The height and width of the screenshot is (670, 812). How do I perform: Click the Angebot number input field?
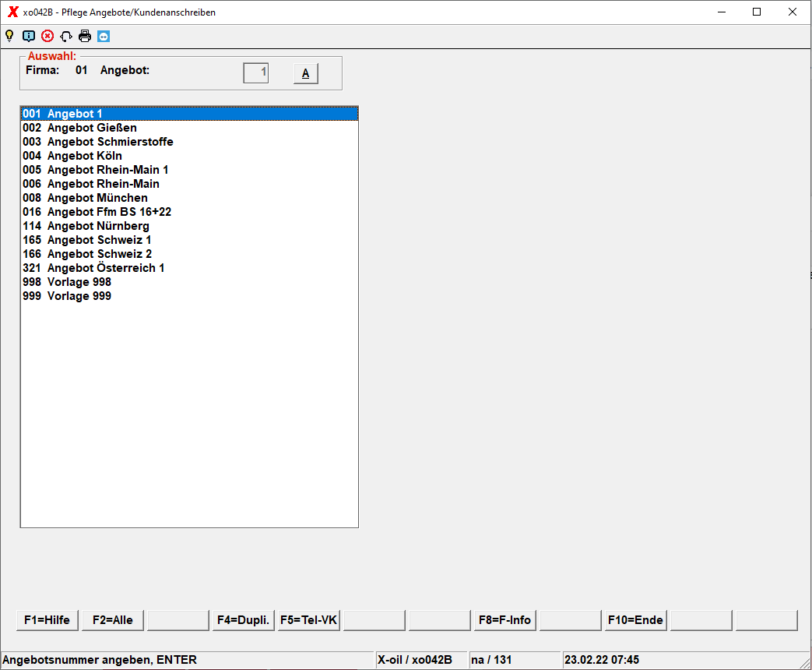pos(256,73)
